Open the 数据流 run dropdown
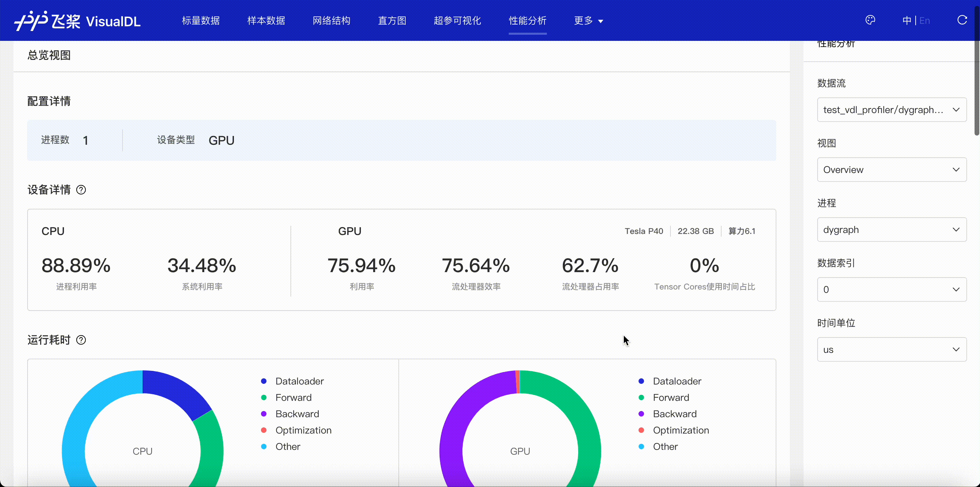The image size is (980, 487). pyautogui.click(x=891, y=110)
